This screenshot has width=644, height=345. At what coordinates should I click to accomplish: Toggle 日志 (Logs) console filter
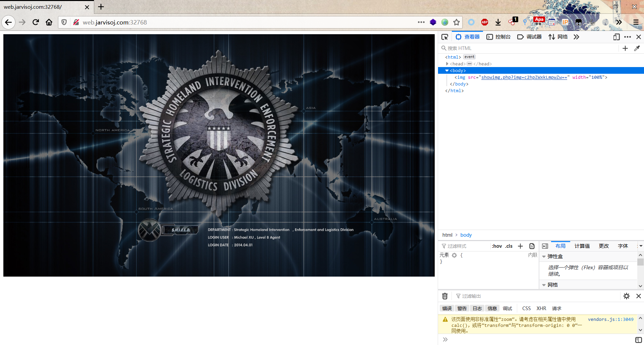click(x=477, y=308)
